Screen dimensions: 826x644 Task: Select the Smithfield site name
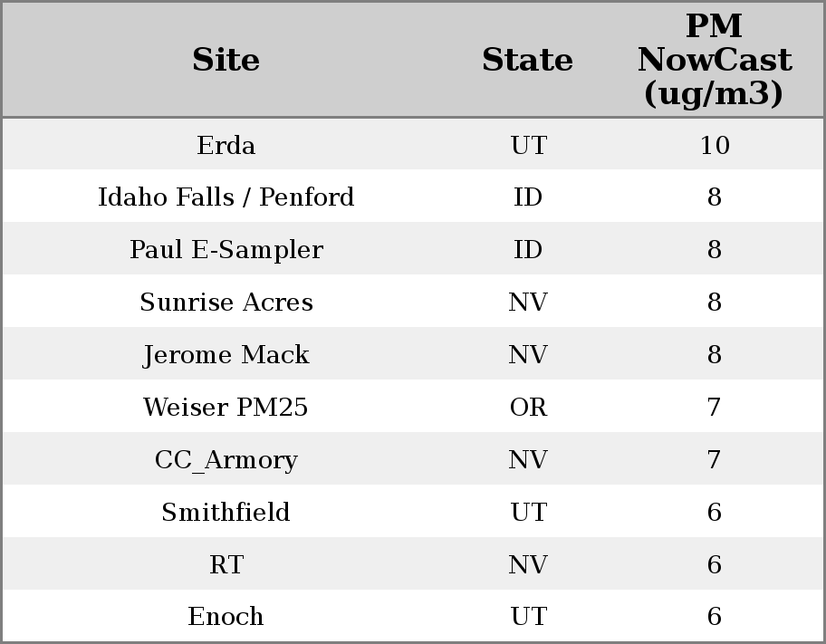226,513
